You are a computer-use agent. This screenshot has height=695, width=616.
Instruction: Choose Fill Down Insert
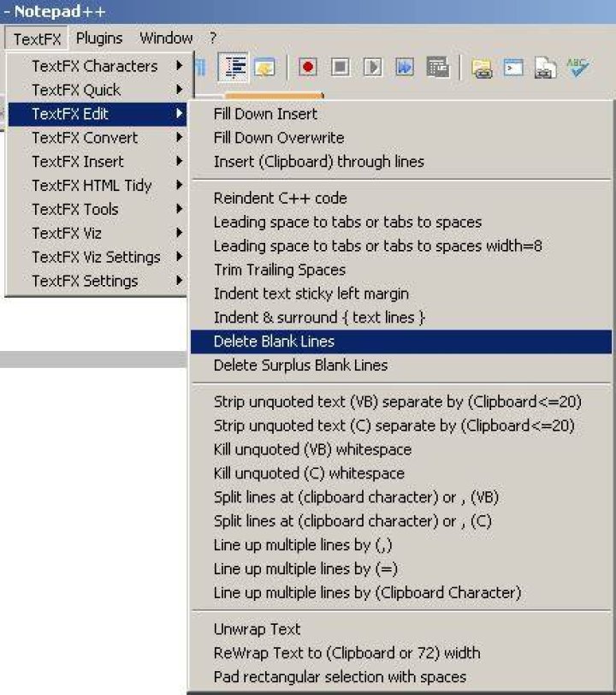coord(401,114)
